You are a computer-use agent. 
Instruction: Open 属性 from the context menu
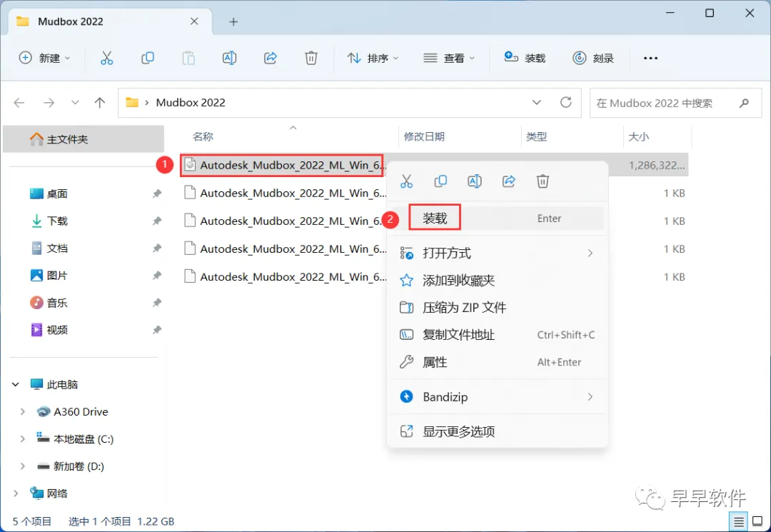pos(498,362)
